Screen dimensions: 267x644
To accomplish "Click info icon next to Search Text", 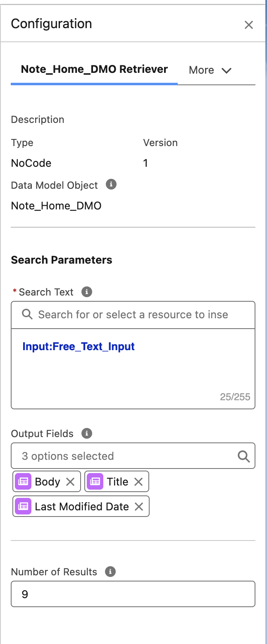I will click(x=86, y=292).
